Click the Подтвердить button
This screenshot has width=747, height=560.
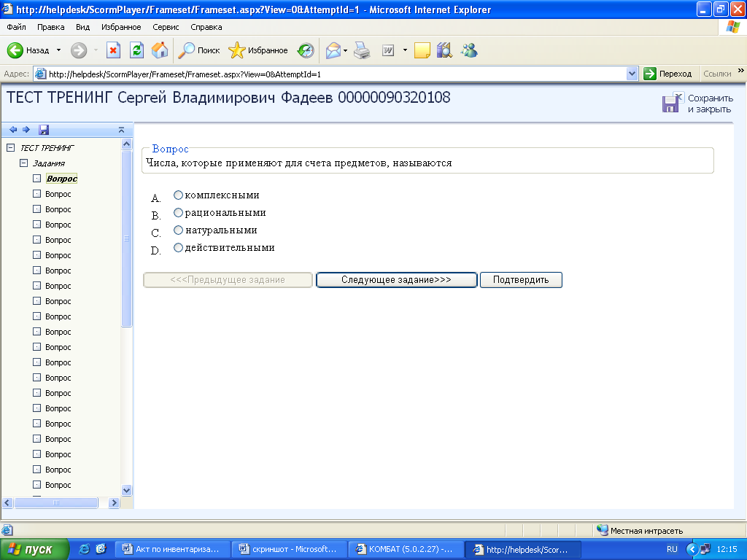(x=521, y=280)
